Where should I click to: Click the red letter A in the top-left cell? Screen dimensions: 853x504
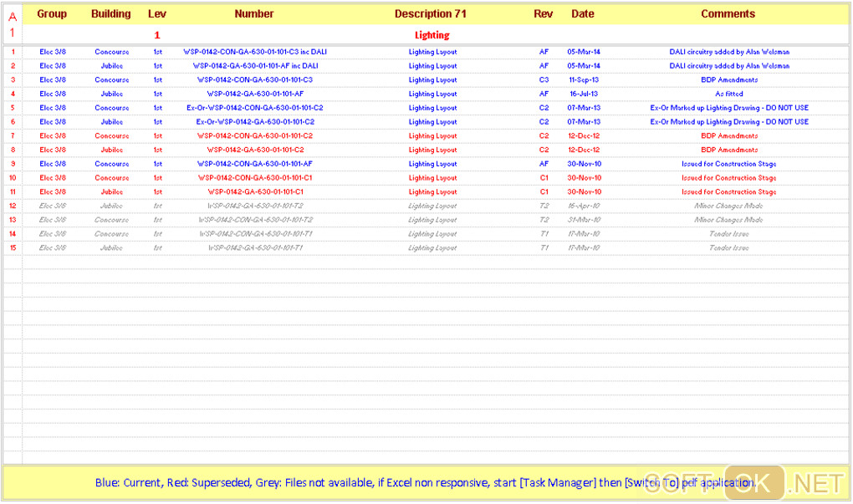click(x=13, y=17)
